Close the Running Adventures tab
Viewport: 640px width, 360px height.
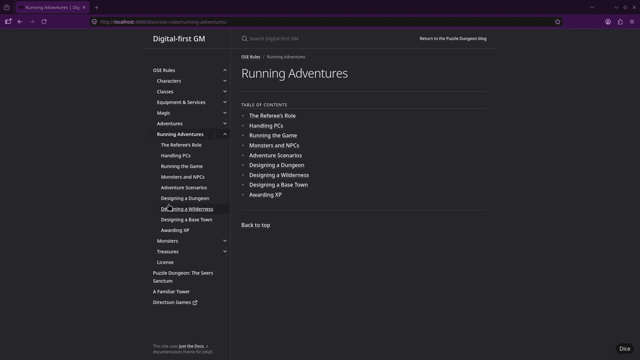[x=84, y=7]
